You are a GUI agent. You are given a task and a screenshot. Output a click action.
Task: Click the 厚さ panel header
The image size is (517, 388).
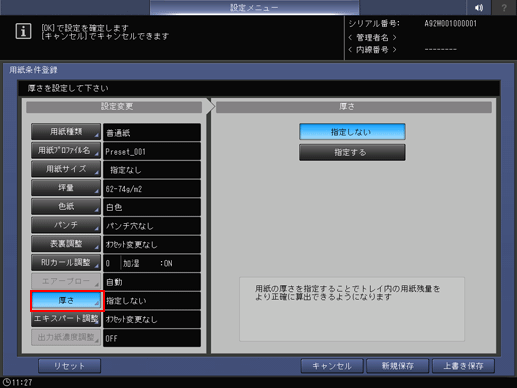click(x=354, y=107)
